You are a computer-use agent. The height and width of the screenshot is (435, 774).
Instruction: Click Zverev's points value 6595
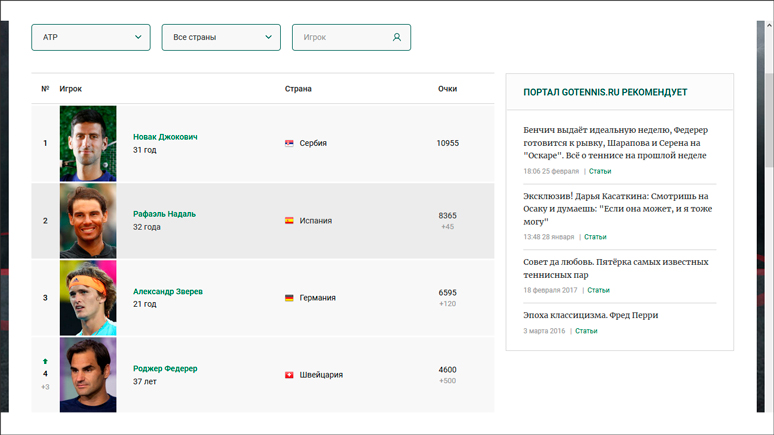tap(448, 293)
